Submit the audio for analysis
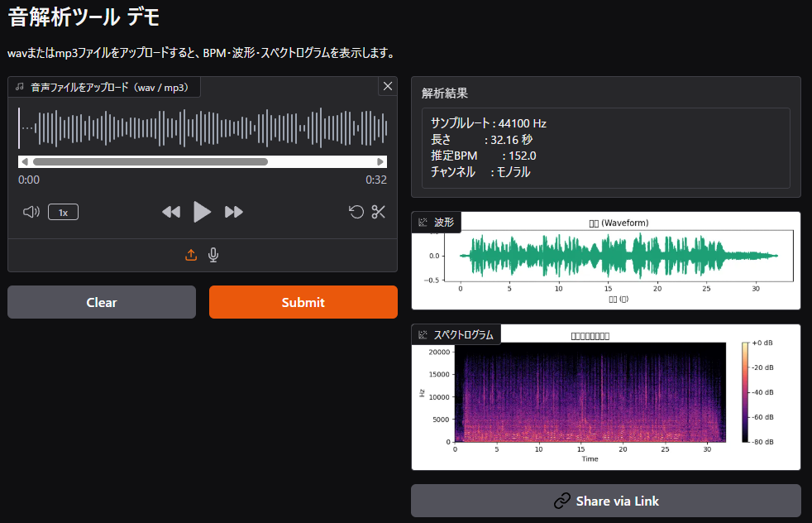 point(303,302)
